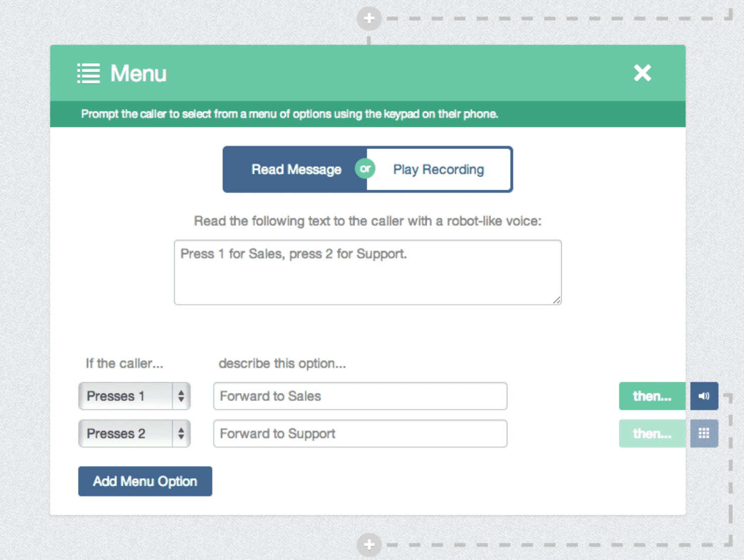Click the resize grip on the message textarea
The width and height of the screenshot is (744, 560).
click(556, 300)
